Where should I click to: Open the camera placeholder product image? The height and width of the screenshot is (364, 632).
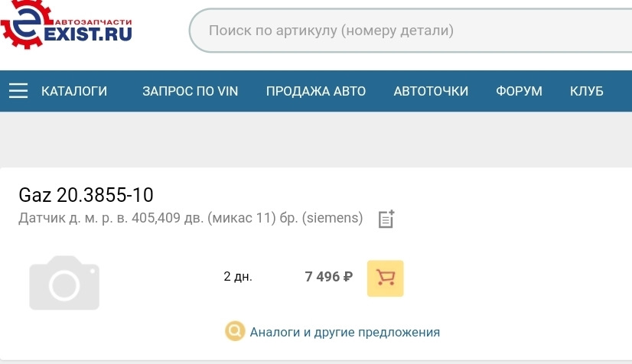(64, 282)
